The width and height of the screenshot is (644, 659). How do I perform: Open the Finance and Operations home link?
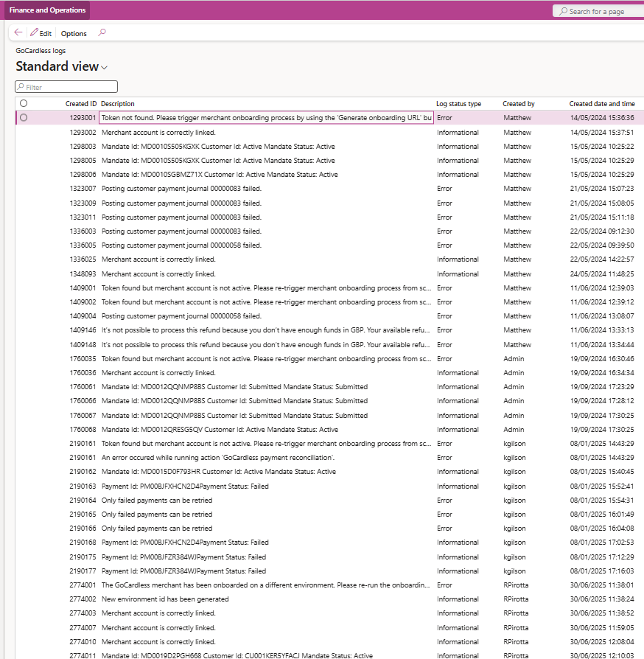pos(47,10)
